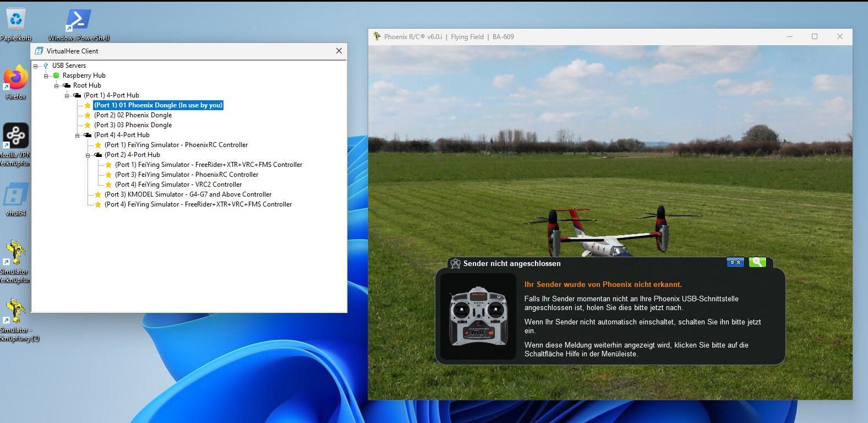
Task: Select '(Port 1) FeiYing Simulator - FreeRider+XTR+VRC+FMS Controller'
Action: tap(209, 165)
